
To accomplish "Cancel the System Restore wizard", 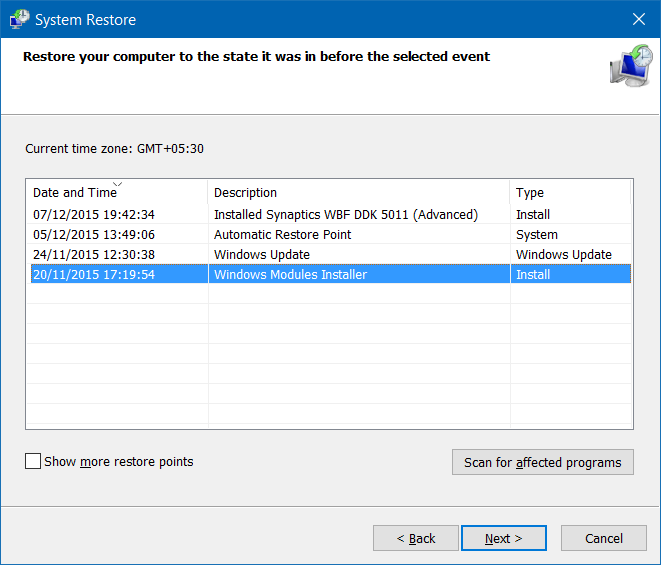I will (604, 538).
